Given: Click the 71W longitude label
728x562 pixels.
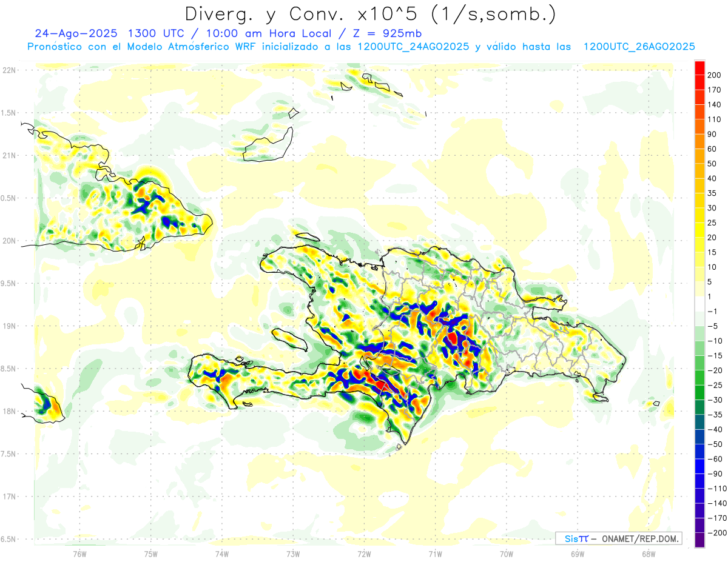Looking at the screenshot, I should 435,554.
